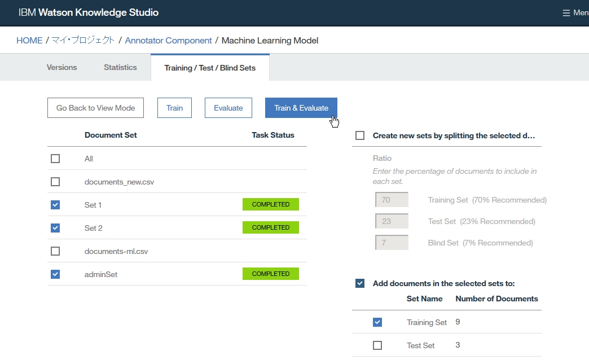Click the HOME breadcrumb link
This screenshot has width=589, height=364.
pos(29,41)
